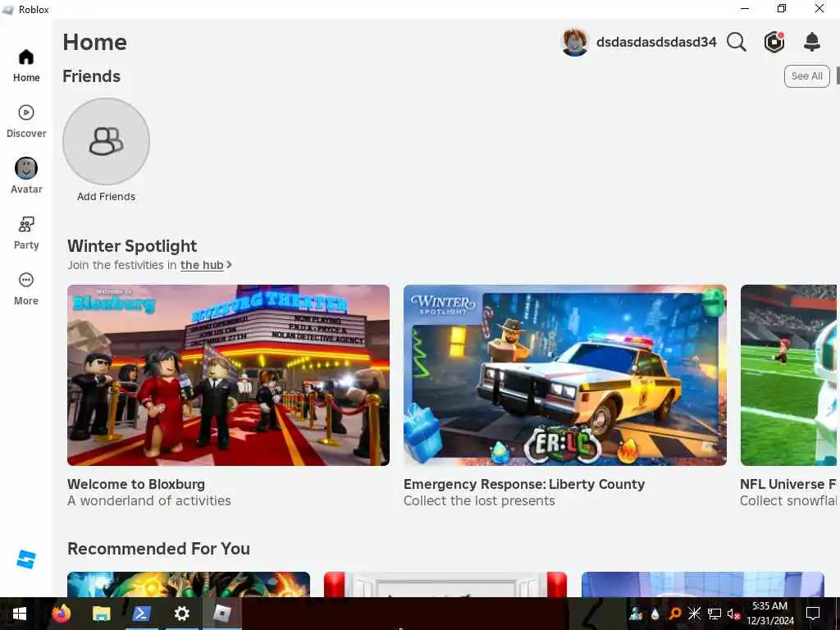Click water drop tray icon
Image resolution: width=840 pixels, height=630 pixels.
point(655,614)
